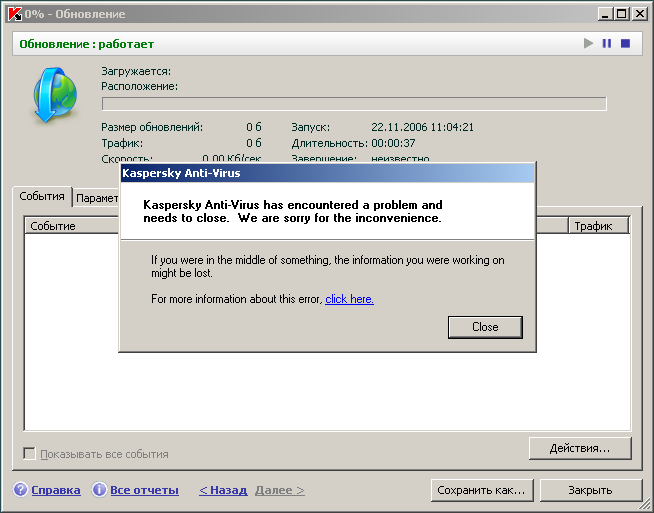
Task: Close the Kaspersky Anti-Virus error dialog
Action: pyautogui.click(x=485, y=327)
